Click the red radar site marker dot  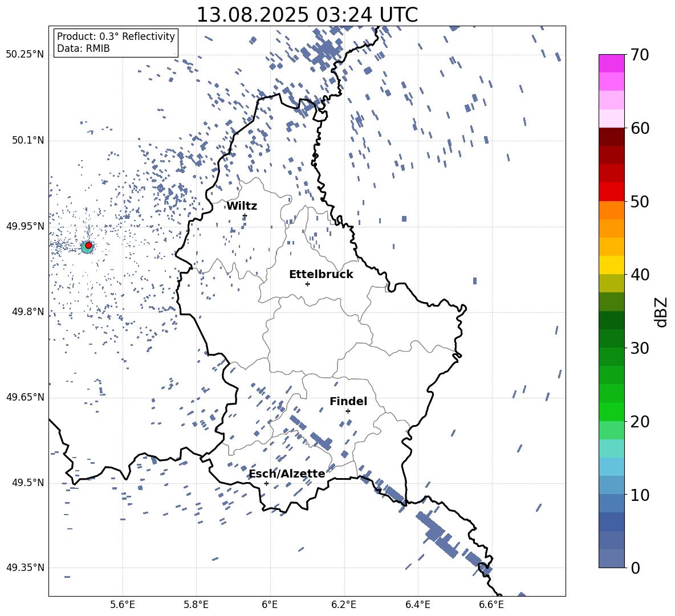88,245
